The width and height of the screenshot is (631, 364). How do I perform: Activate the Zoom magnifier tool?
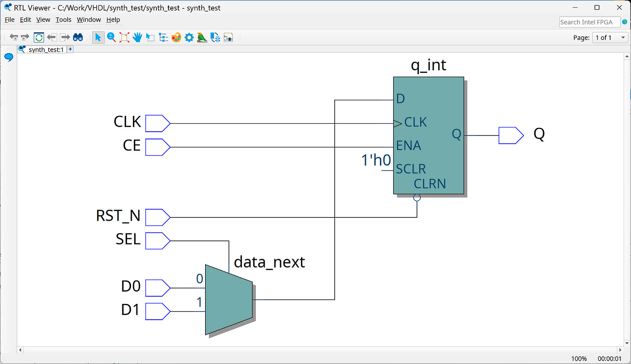coord(111,38)
